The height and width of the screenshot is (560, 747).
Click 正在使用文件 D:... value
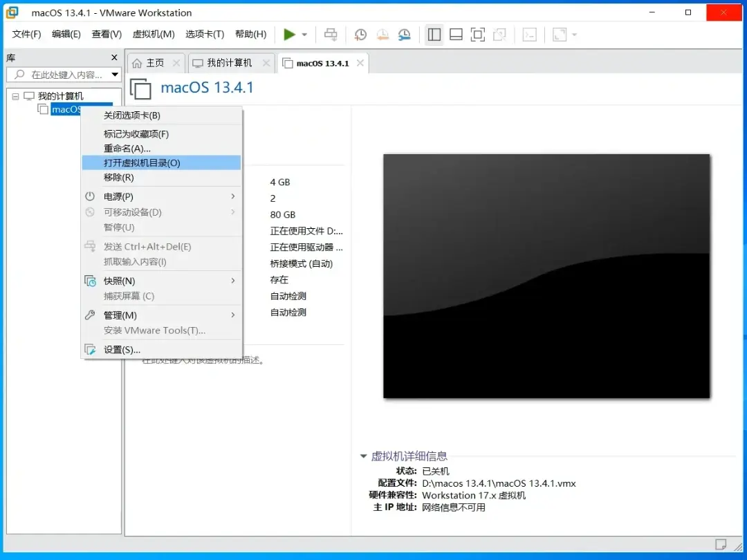306,232
